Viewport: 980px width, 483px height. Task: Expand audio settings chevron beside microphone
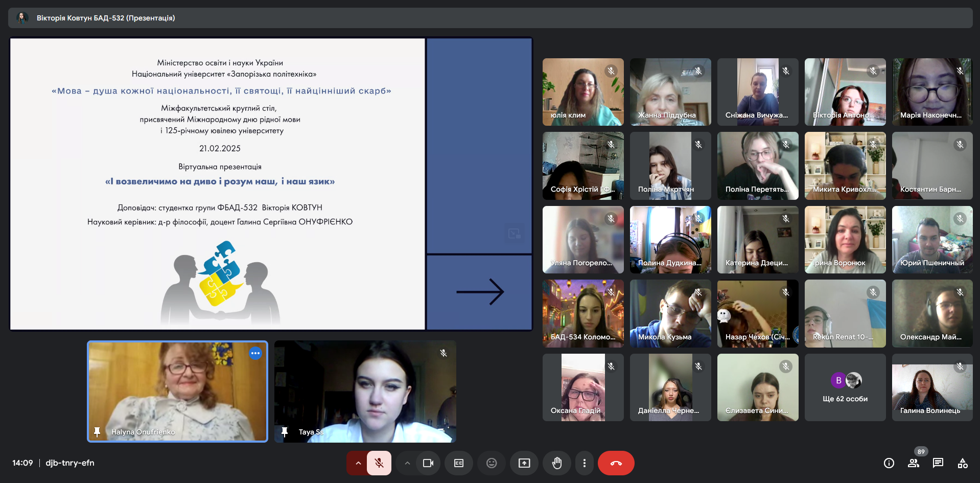click(358, 463)
